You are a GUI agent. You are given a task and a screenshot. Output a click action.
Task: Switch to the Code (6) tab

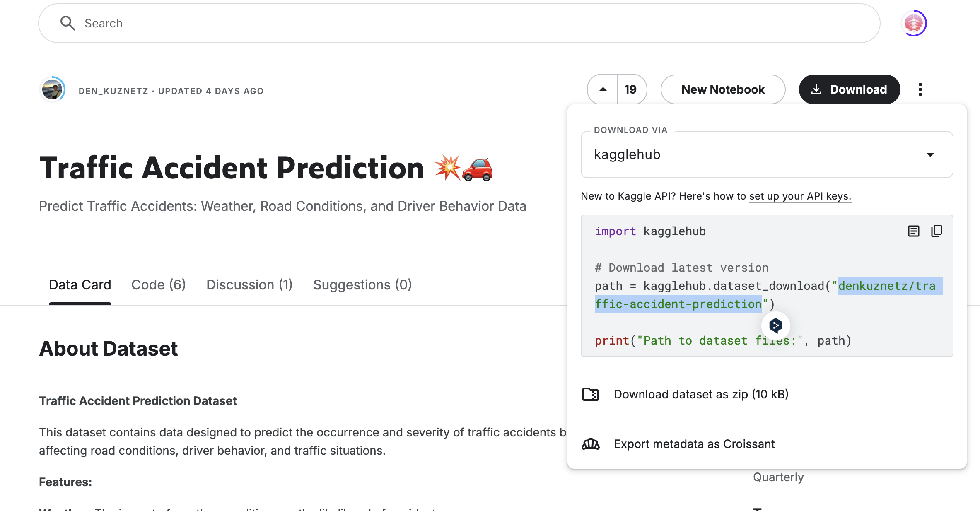pos(159,285)
